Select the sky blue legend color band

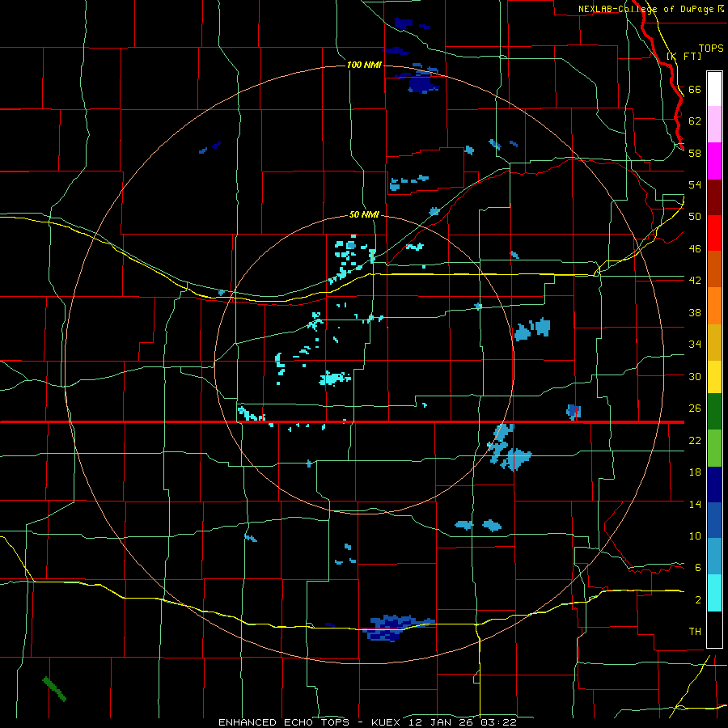pyautogui.click(x=714, y=557)
